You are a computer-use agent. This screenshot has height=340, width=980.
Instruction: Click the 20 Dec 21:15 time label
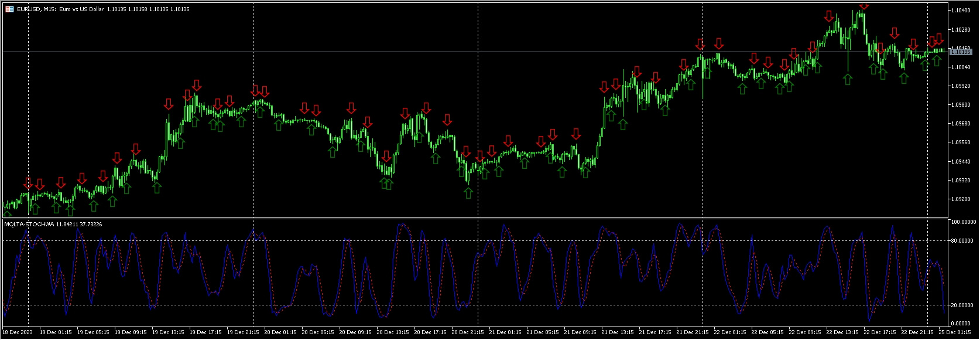pos(468,332)
